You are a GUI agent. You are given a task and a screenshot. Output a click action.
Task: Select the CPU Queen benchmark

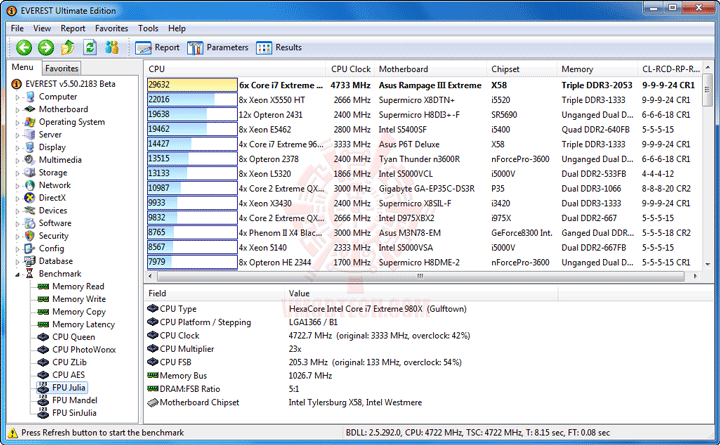coord(73,337)
